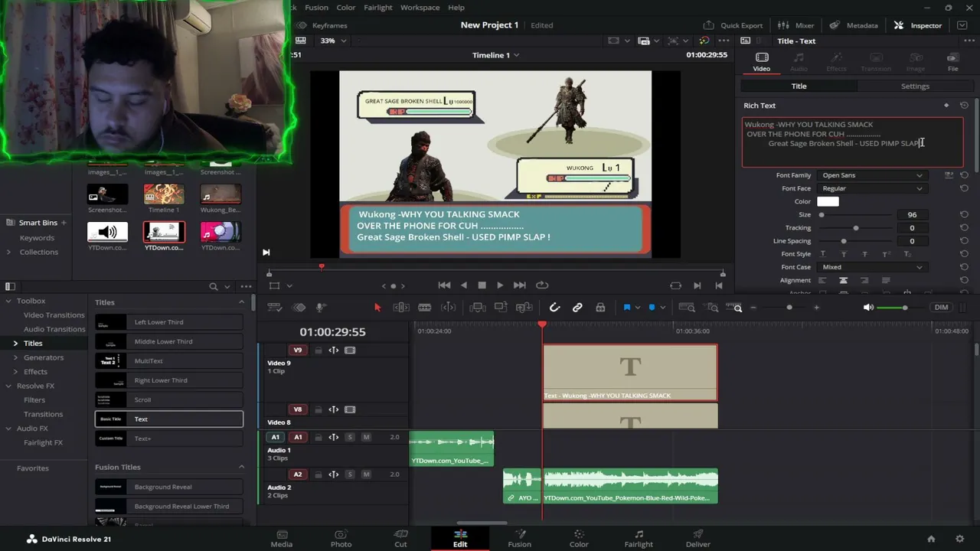The width and height of the screenshot is (980, 551).
Task: Open the Font Face dropdown
Action: pyautogui.click(x=872, y=188)
